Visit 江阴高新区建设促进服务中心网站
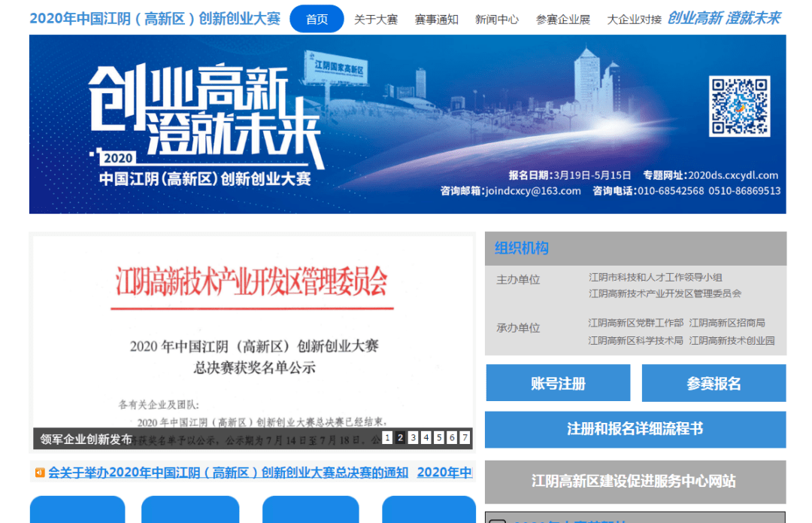This screenshot has width=812, height=523. pos(635,481)
